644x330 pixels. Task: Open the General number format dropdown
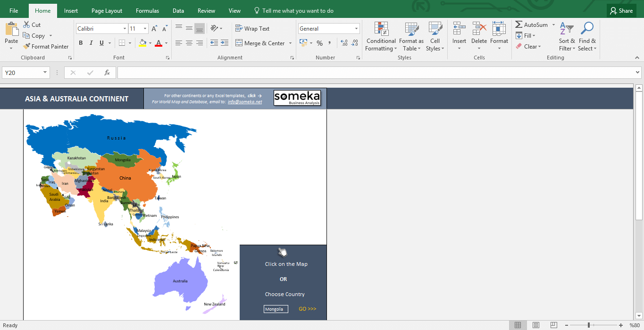[x=356, y=28]
